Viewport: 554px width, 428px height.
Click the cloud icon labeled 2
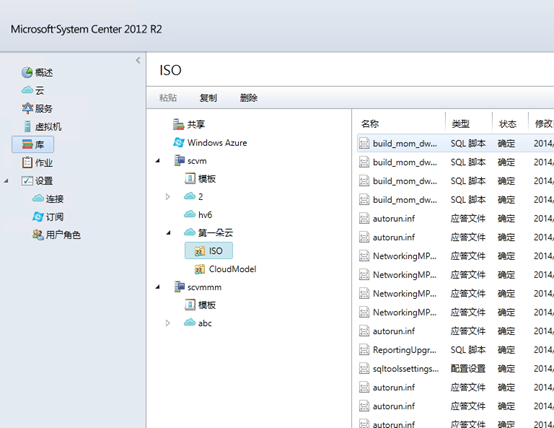click(190, 196)
